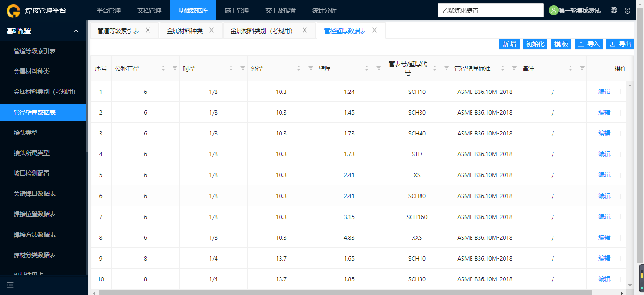
Task: Switch to 管道等级索引表 tab
Action: [x=118, y=31]
